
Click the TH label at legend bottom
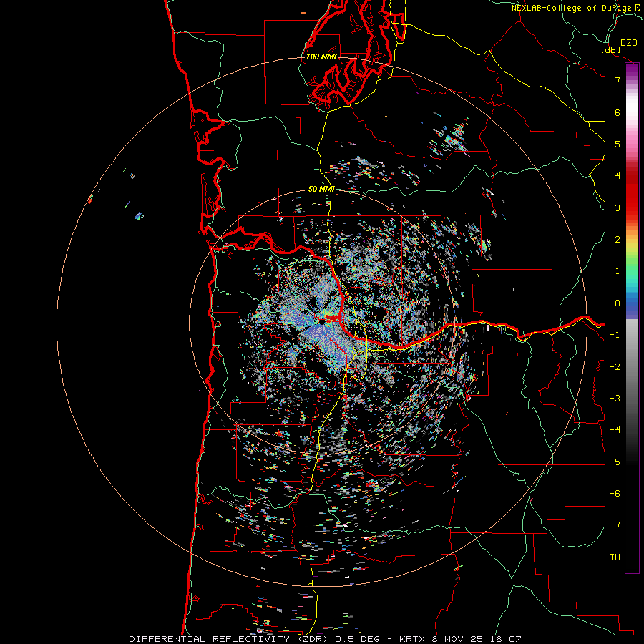tap(615, 557)
